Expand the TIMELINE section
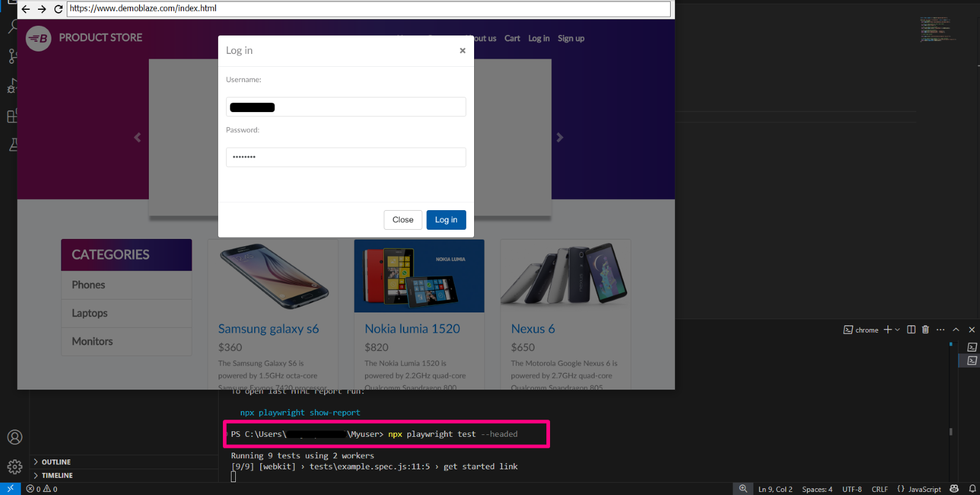 click(123, 475)
